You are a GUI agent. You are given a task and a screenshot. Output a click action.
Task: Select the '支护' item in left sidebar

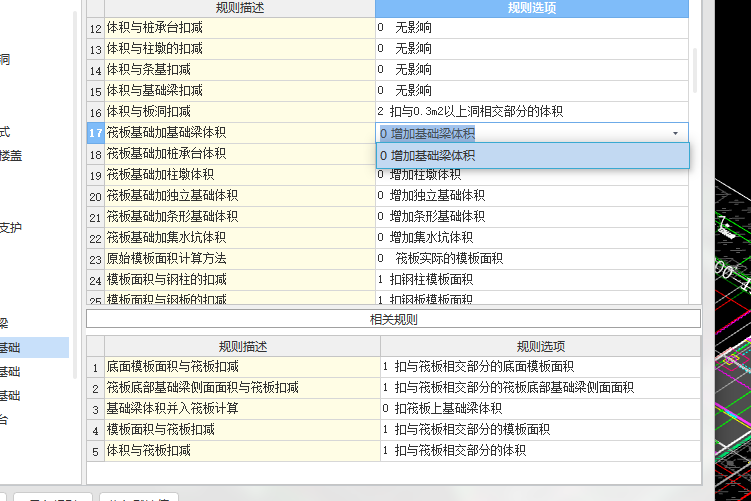click(11, 227)
